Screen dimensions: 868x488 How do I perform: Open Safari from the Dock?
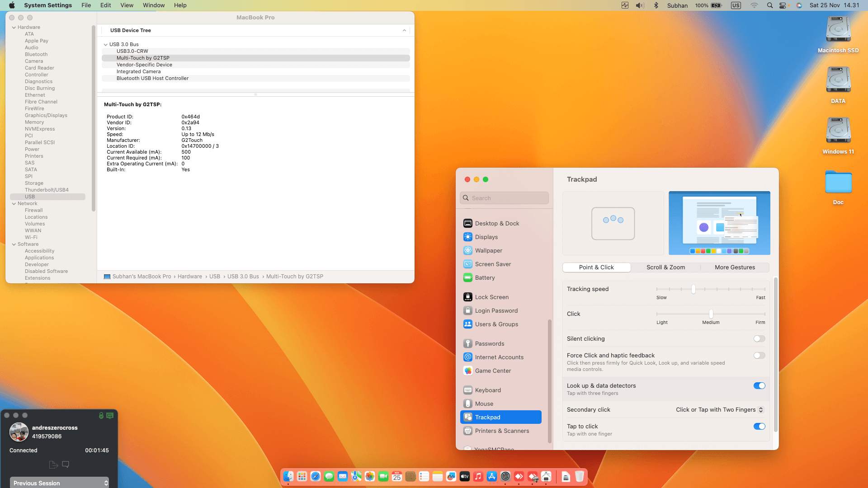pos(316,476)
